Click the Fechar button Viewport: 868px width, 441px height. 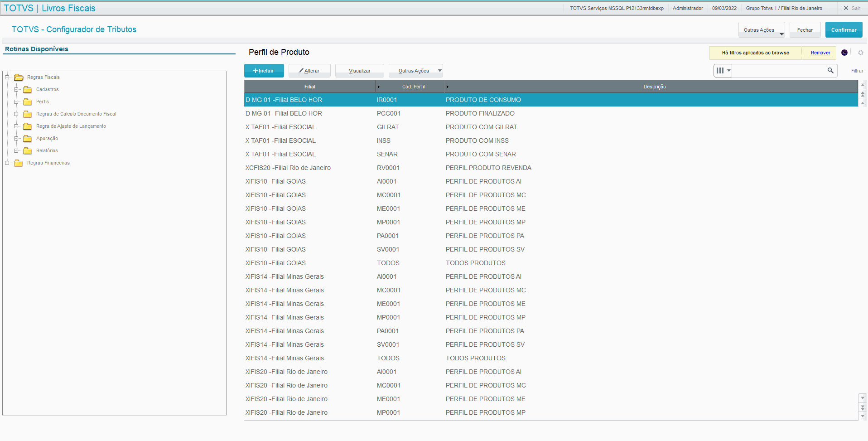point(805,30)
